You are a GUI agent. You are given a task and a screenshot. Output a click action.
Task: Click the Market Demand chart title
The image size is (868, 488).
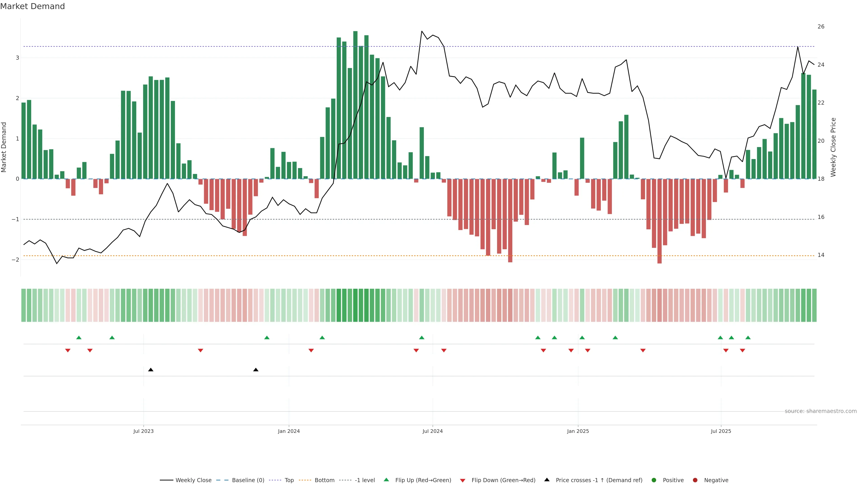click(32, 6)
